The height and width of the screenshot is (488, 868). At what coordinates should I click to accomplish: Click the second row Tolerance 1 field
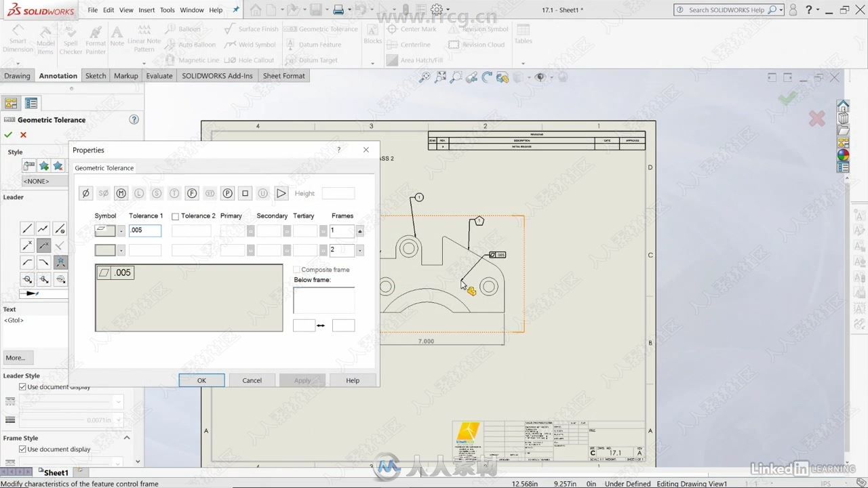pyautogui.click(x=145, y=250)
